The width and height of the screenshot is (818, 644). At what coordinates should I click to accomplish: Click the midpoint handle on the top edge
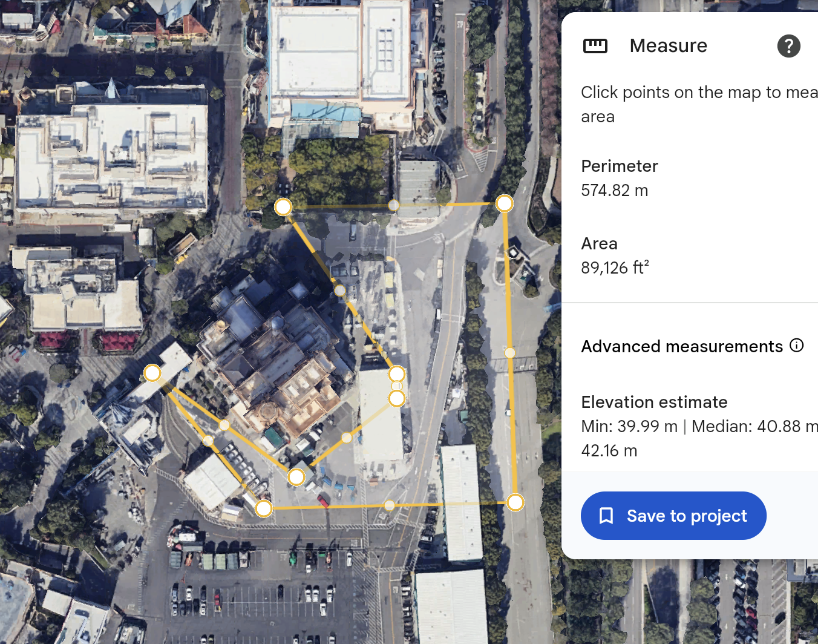(x=393, y=206)
